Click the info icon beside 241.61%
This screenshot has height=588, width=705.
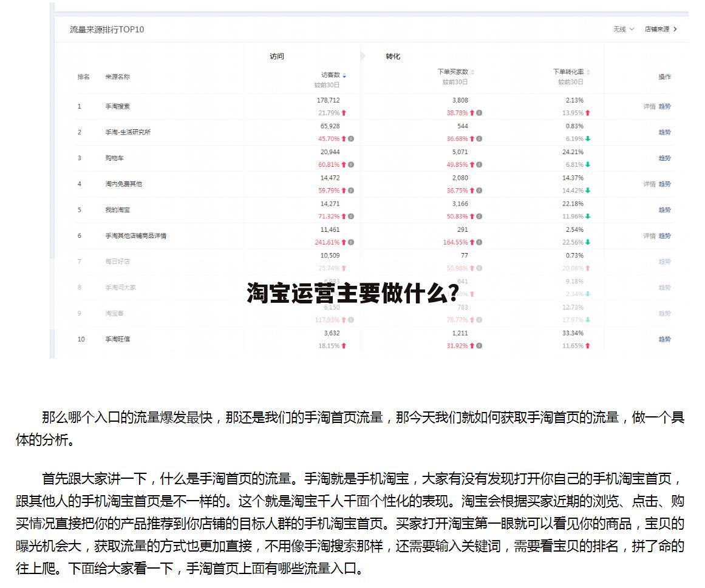click(x=351, y=242)
